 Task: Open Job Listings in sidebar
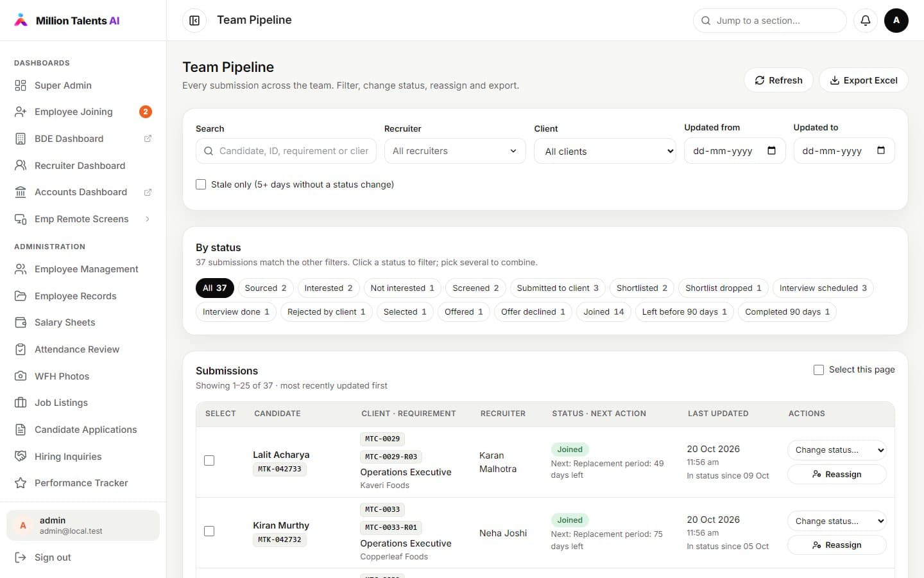[83, 403]
